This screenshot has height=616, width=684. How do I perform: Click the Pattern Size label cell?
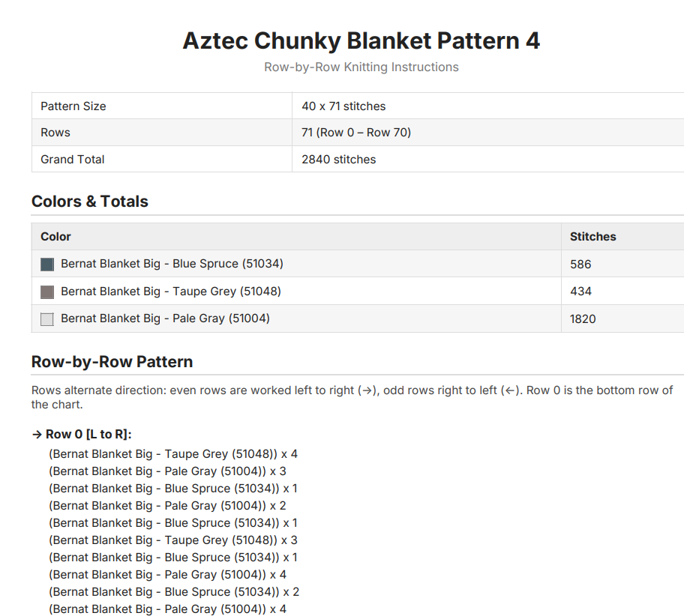coord(162,106)
